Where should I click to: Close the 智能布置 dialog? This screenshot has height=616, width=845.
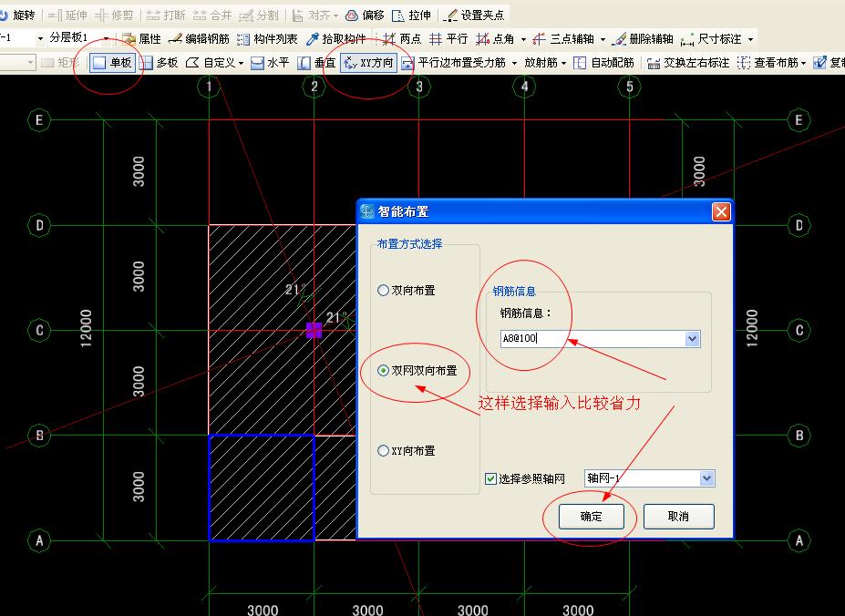point(721,211)
